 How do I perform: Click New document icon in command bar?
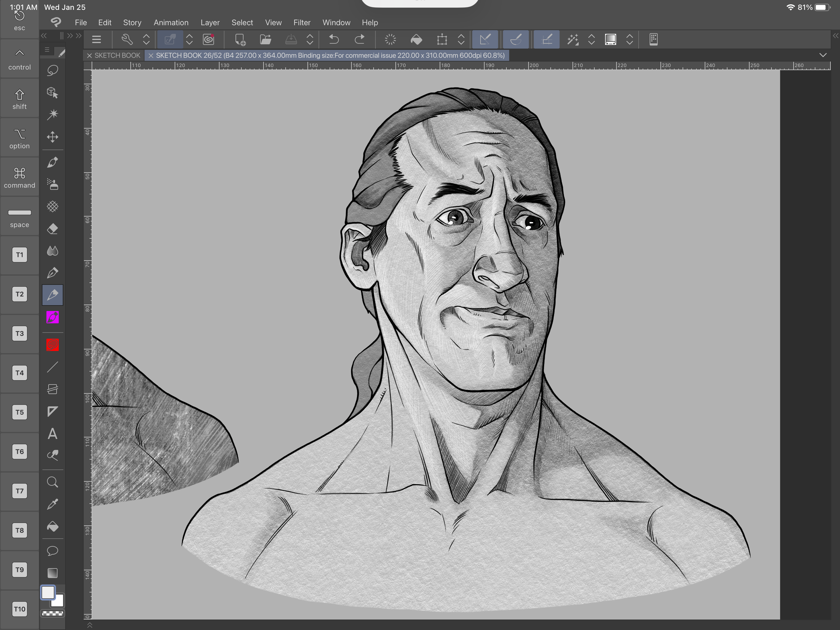coord(240,39)
